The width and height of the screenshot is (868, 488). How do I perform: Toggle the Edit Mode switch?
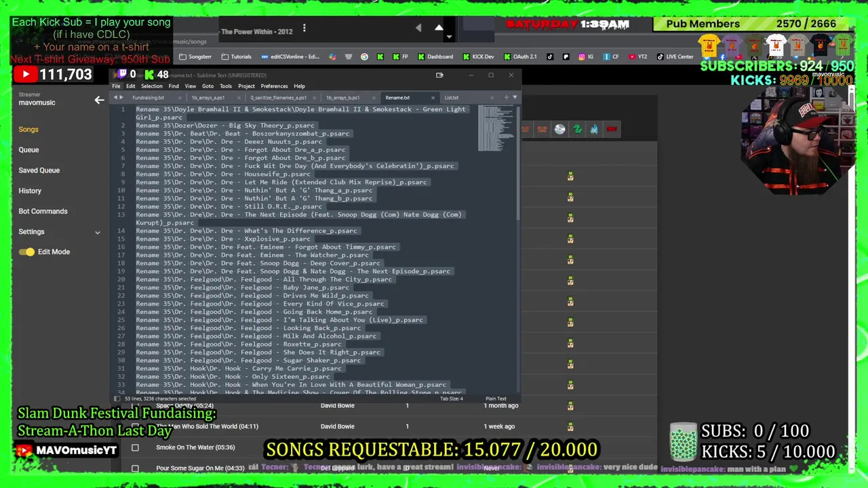(26, 252)
